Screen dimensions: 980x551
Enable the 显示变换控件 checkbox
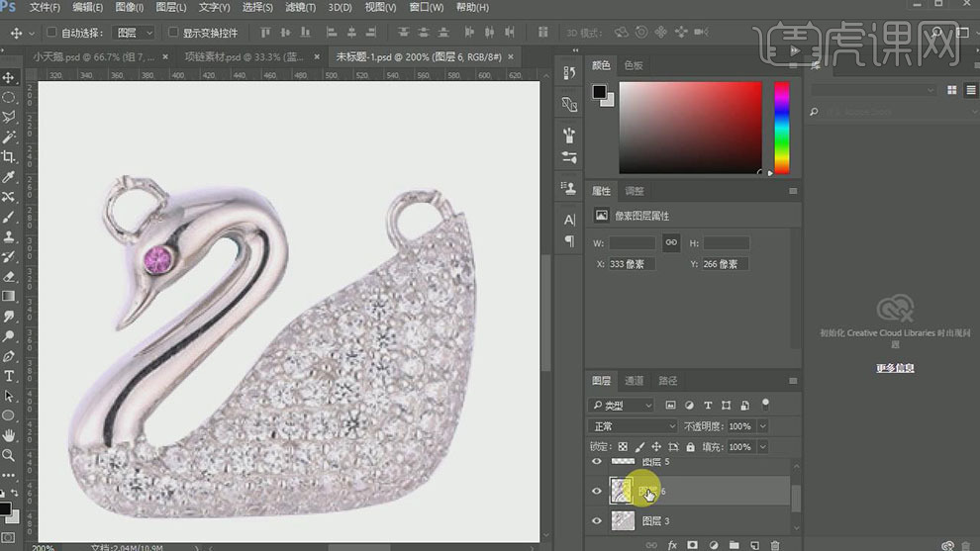tap(173, 32)
